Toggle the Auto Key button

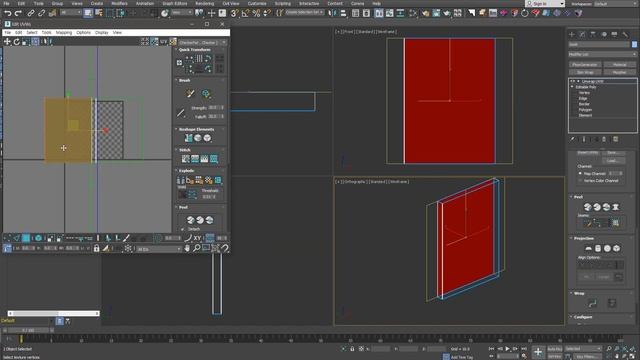[555, 349]
